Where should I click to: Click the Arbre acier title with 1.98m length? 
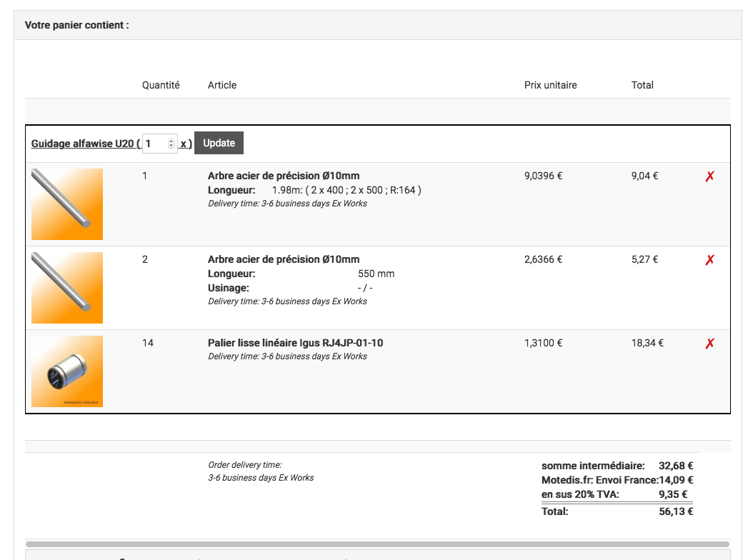click(x=284, y=176)
